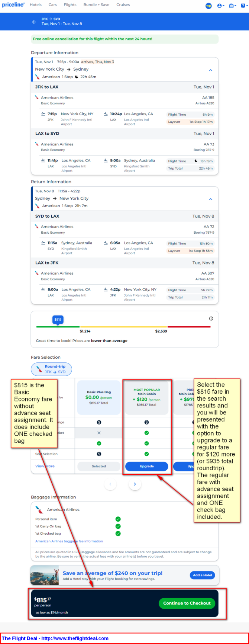
Task: Open the help question-mark menu
Action: pos(244,6)
